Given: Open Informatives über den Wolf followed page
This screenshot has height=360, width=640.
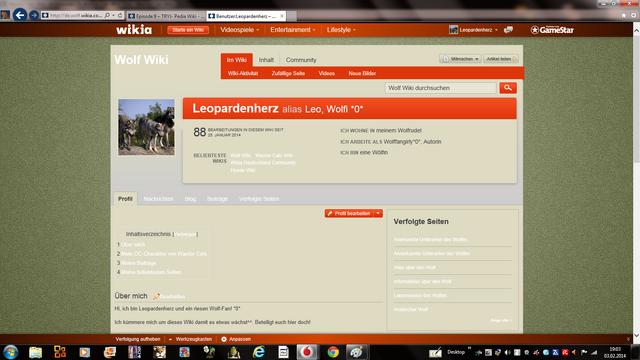Looking at the screenshot, I should point(422,282).
